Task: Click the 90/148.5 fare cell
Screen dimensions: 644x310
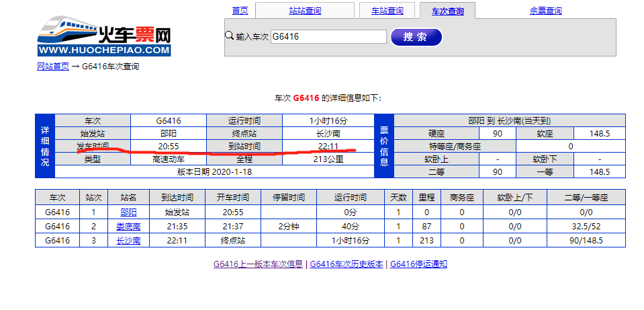Action: click(586, 241)
